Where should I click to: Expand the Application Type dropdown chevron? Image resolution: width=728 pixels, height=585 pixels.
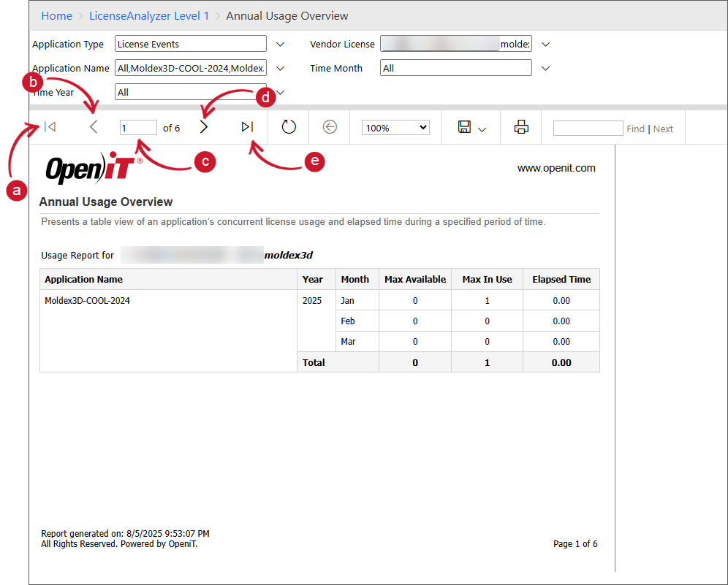click(280, 44)
